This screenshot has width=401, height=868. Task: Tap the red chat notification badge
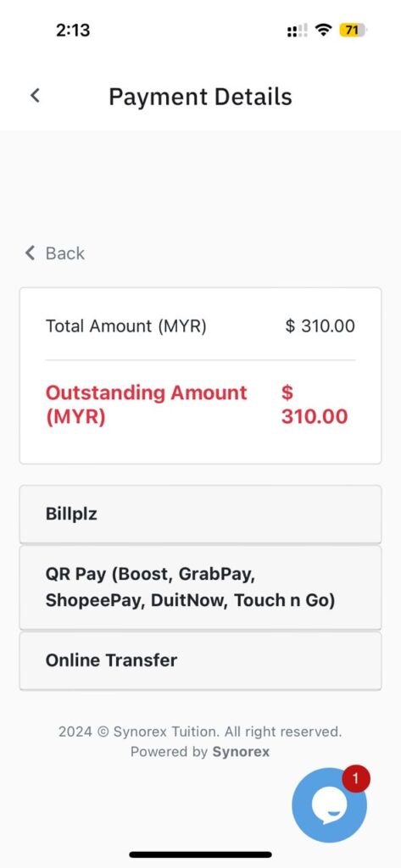point(355,779)
